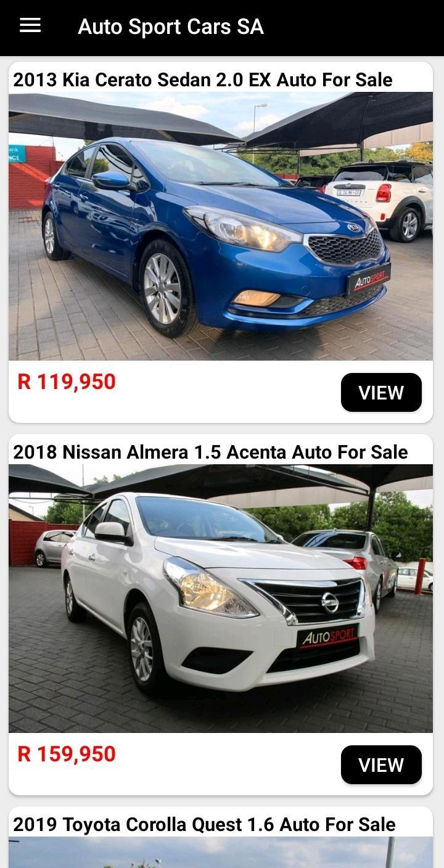Viewport: 444px width, 868px height.
Task: Select the partially visible Toyota Corolla Quest photo
Action: 221,853
